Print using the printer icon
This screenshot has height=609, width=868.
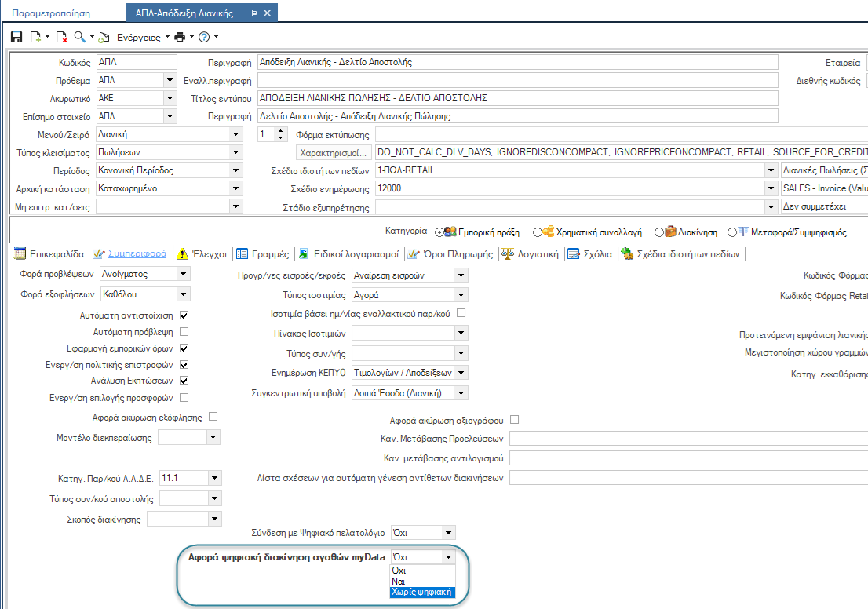click(x=180, y=37)
